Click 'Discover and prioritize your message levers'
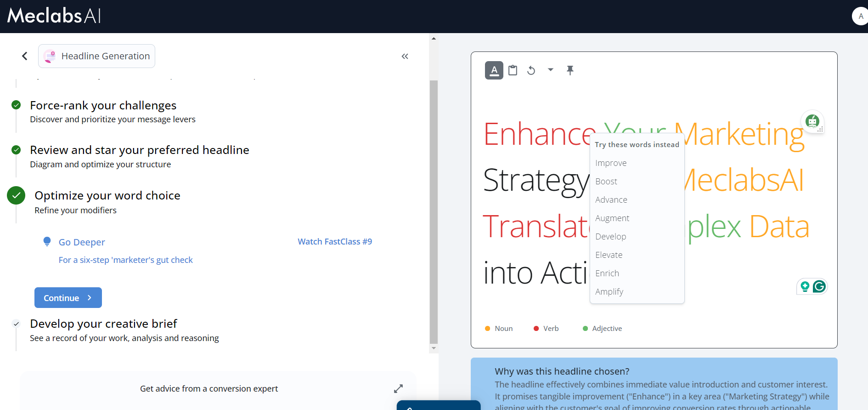This screenshot has width=868, height=410. (113, 120)
